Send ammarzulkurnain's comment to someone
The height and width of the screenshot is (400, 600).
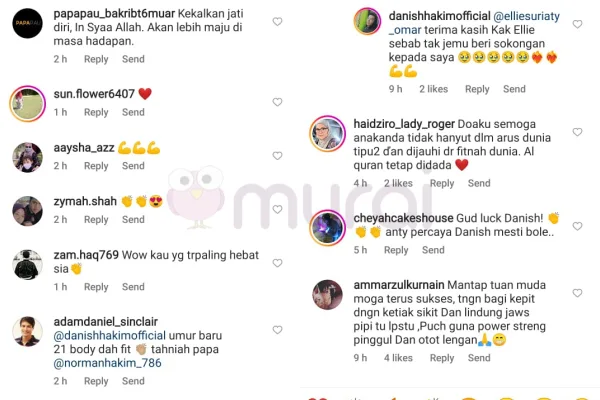pyautogui.click(x=479, y=358)
